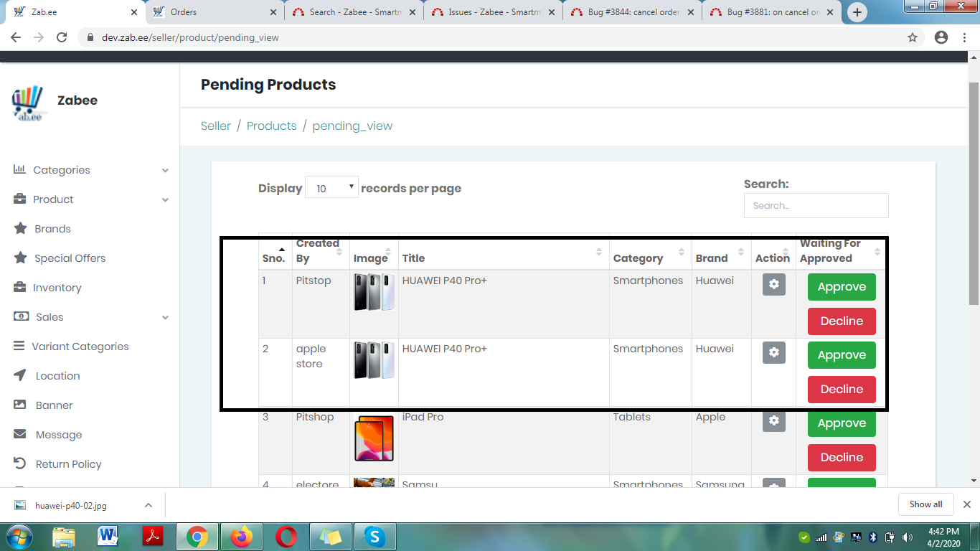Open Skype from the taskbar
This screenshot has height=551, width=980.
click(374, 537)
